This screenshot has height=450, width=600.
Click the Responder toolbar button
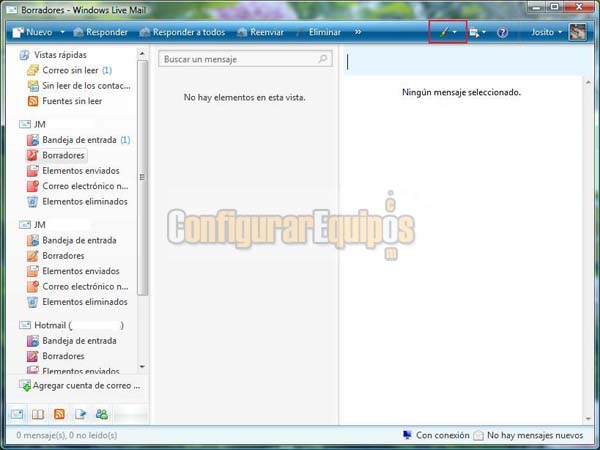pyautogui.click(x=100, y=32)
